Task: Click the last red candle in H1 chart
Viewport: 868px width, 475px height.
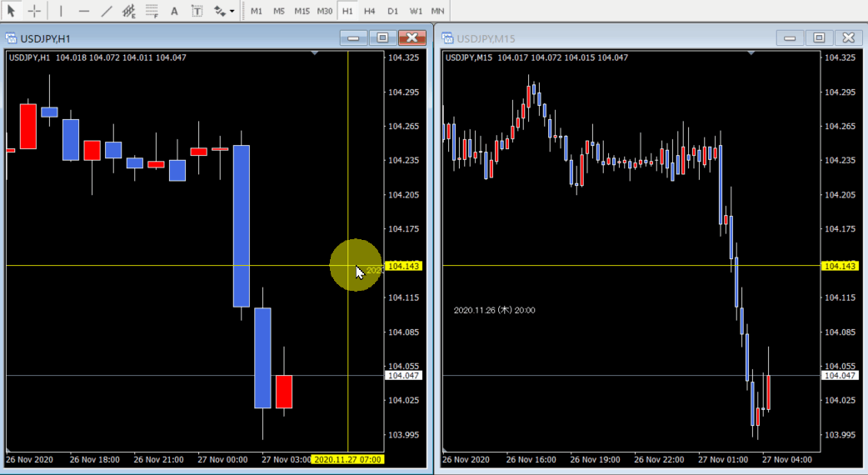Action: [284, 392]
